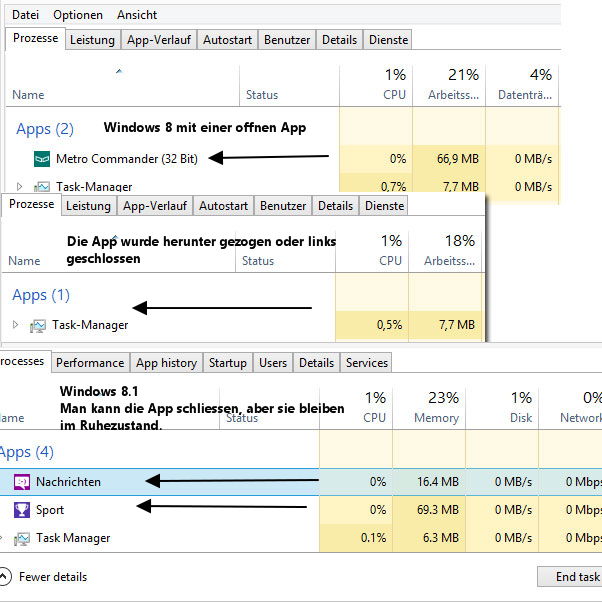Click the Fewer details arrow icon

(3, 577)
